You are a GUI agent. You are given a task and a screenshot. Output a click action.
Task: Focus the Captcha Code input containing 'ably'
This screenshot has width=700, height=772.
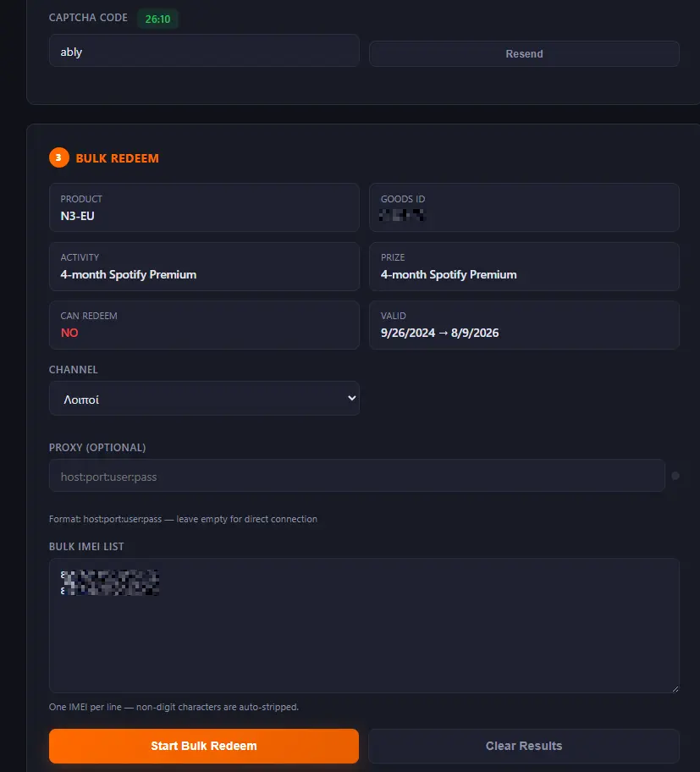(204, 51)
